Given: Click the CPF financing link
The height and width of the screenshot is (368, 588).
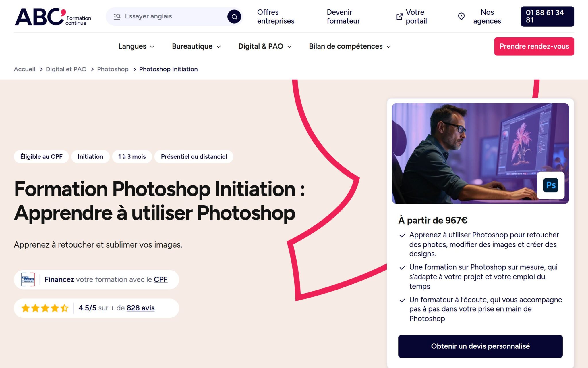Looking at the screenshot, I should (x=160, y=279).
